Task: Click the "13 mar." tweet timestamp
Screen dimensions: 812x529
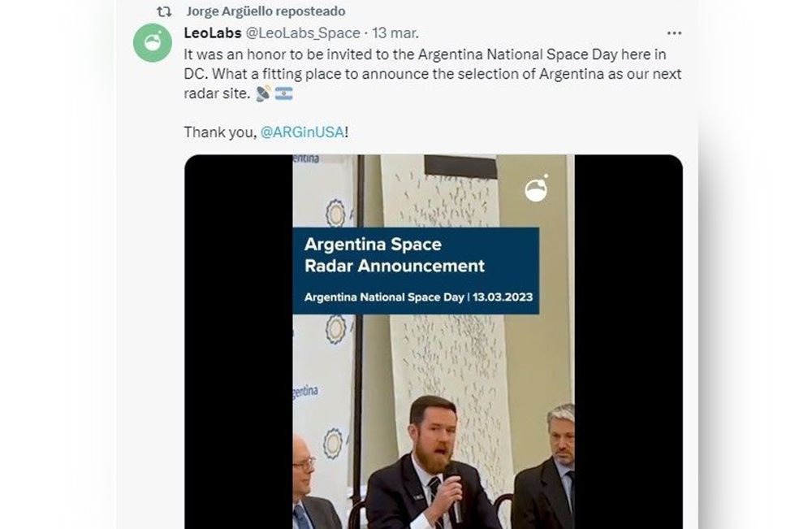Action: 395,33
